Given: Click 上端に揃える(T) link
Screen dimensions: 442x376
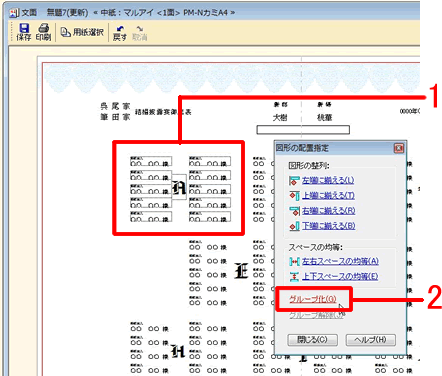Looking at the screenshot, I should coord(328,196).
